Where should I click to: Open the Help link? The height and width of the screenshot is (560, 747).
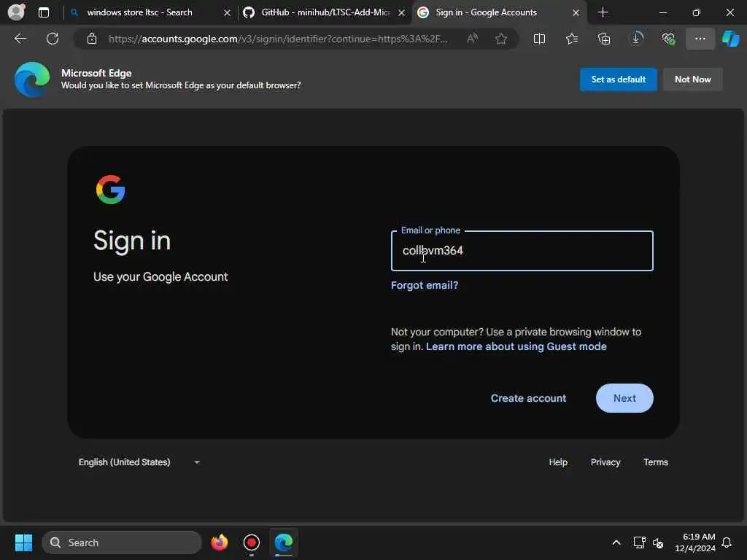(558, 462)
